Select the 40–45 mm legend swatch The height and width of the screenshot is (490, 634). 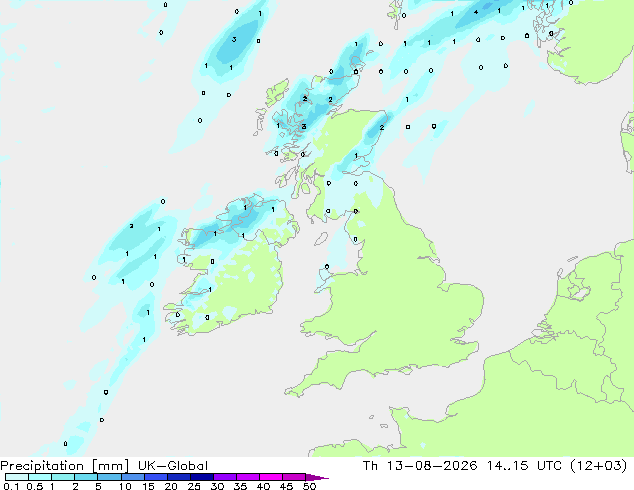pyautogui.click(x=271, y=477)
